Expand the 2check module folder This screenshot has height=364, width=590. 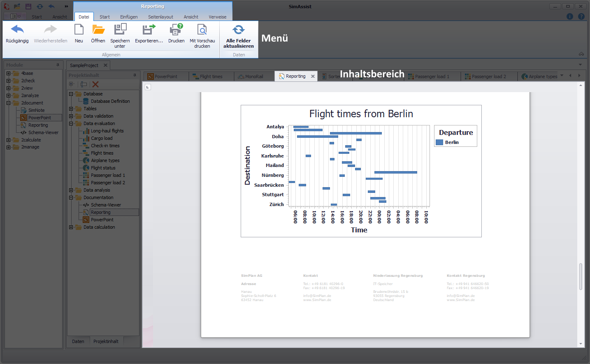pos(8,81)
